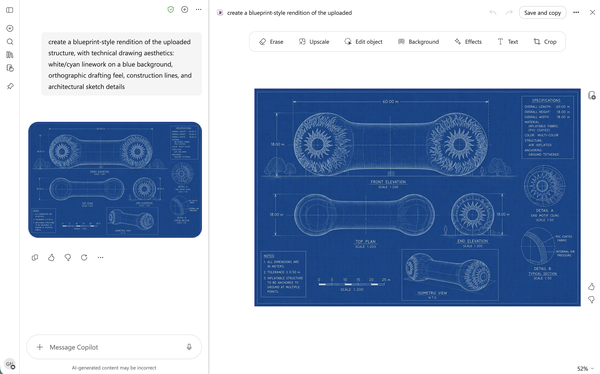Like the response with thumbs up

(x=51, y=258)
